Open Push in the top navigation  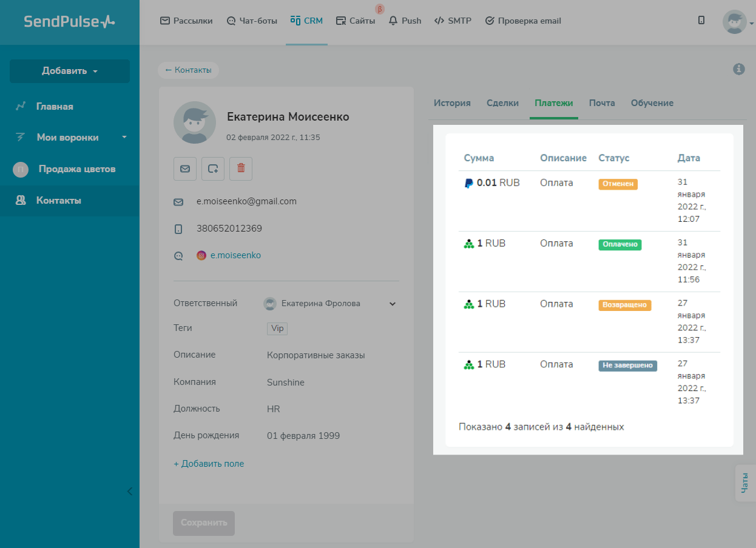405,21
